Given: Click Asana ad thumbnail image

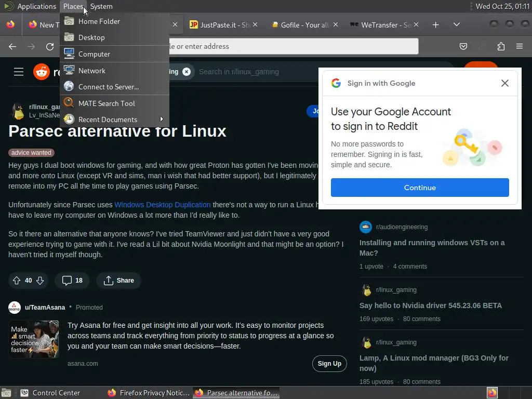Looking at the screenshot, I should point(34,339).
